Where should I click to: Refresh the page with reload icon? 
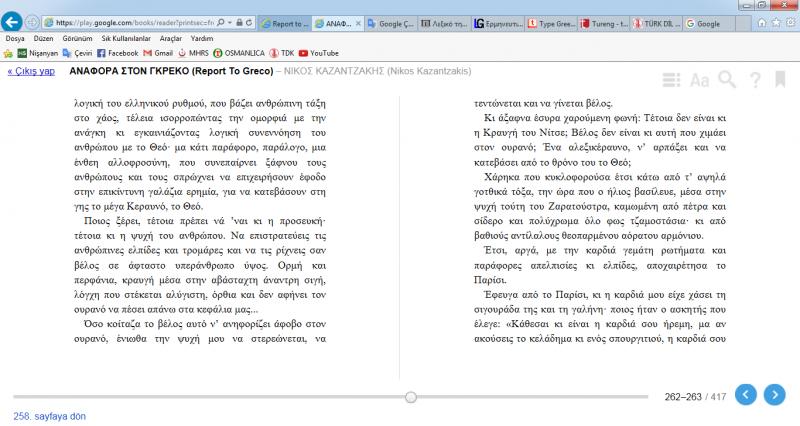tap(249, 22)
